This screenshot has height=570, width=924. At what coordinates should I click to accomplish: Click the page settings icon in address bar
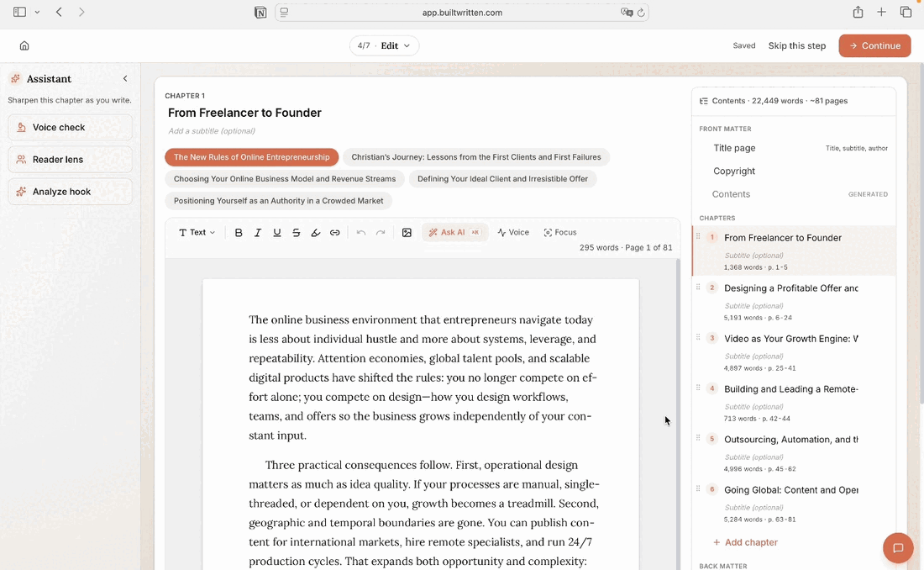[284, 13]
